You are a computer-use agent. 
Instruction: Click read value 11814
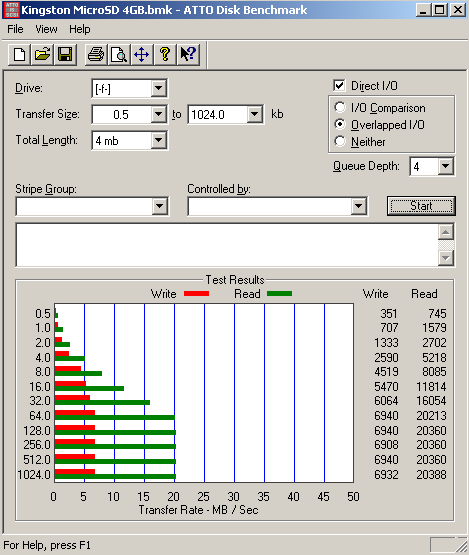(x=431, y=387)
